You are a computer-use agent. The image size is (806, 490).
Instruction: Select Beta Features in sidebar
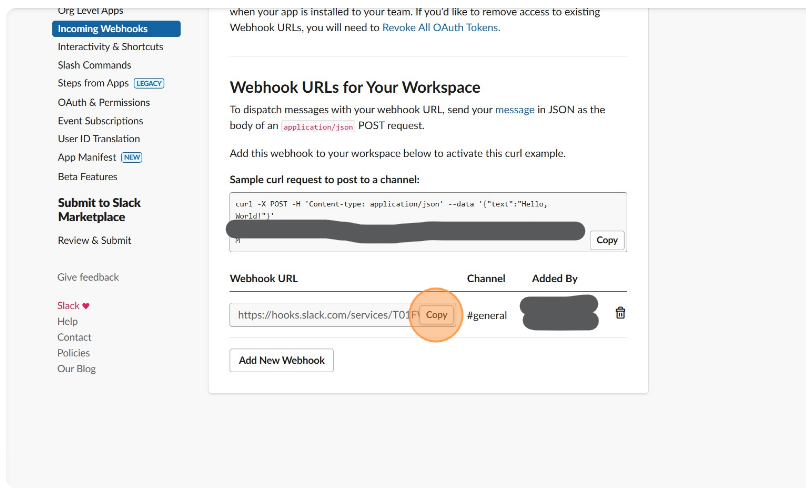[87, 177]
